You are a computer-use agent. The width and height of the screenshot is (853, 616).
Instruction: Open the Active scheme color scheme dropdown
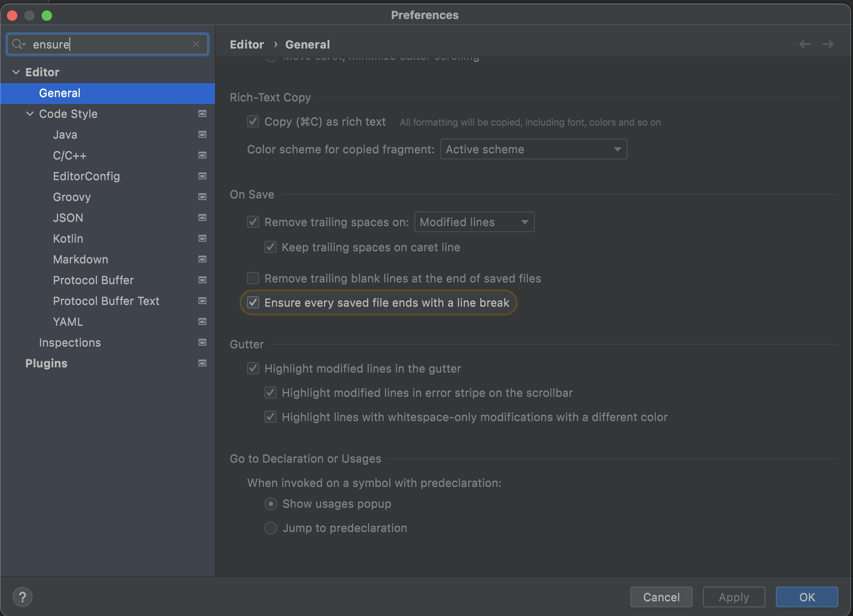click(x=534, y=149)
